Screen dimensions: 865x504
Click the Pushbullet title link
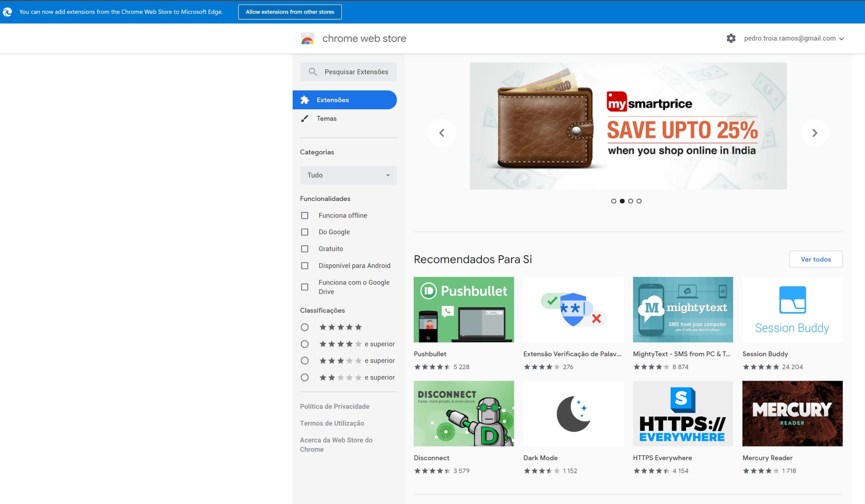click(x=430, y=354)
